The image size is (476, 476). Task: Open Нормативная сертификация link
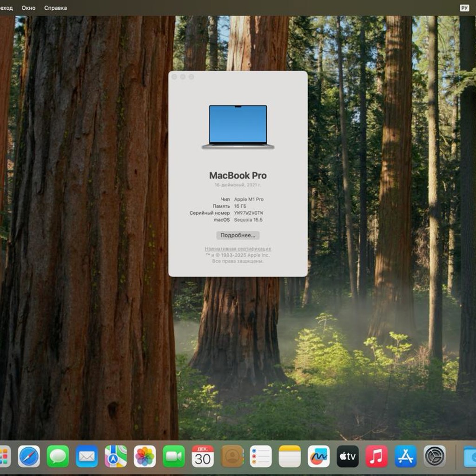[x=238, y=249]
